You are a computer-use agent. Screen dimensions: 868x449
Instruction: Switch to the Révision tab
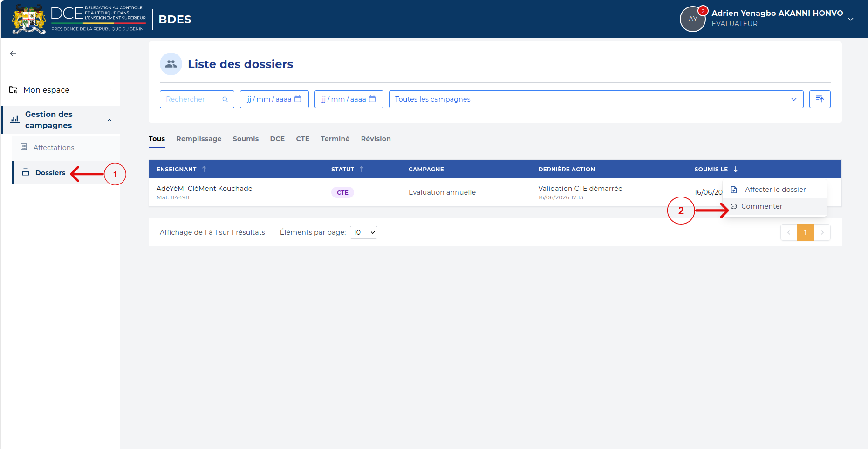tap(376, 139)
